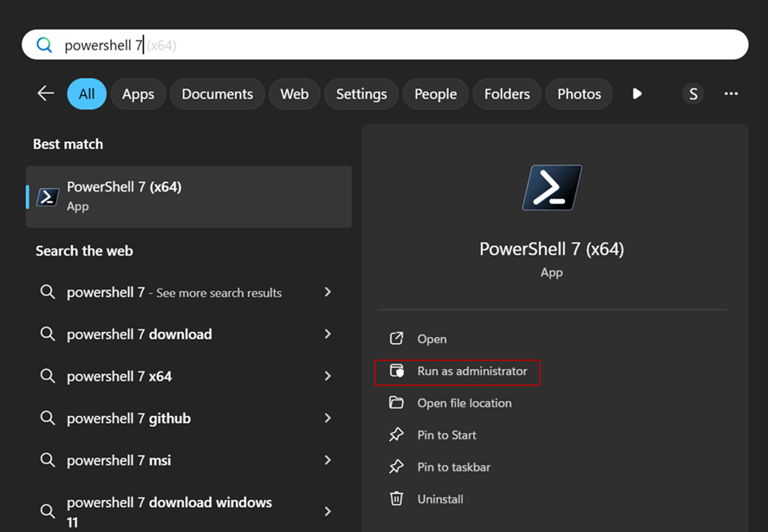Click the search magnifier icon in search box
Viewport: 768px width, 532px height.
44,45
